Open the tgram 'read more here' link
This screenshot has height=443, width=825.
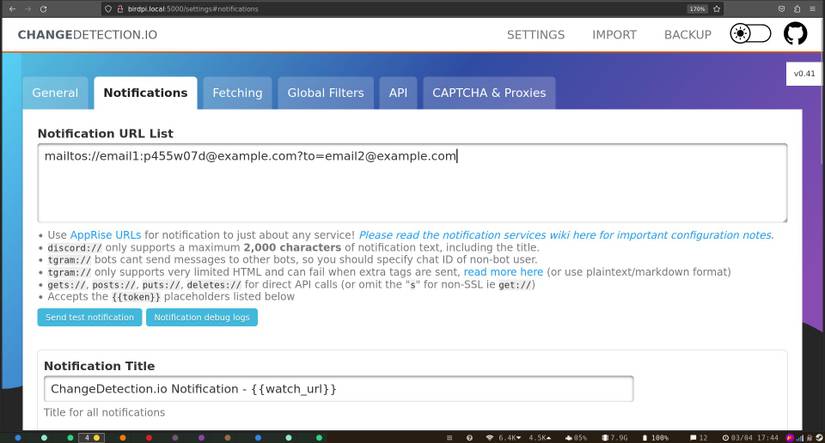(x=503, y=272)
